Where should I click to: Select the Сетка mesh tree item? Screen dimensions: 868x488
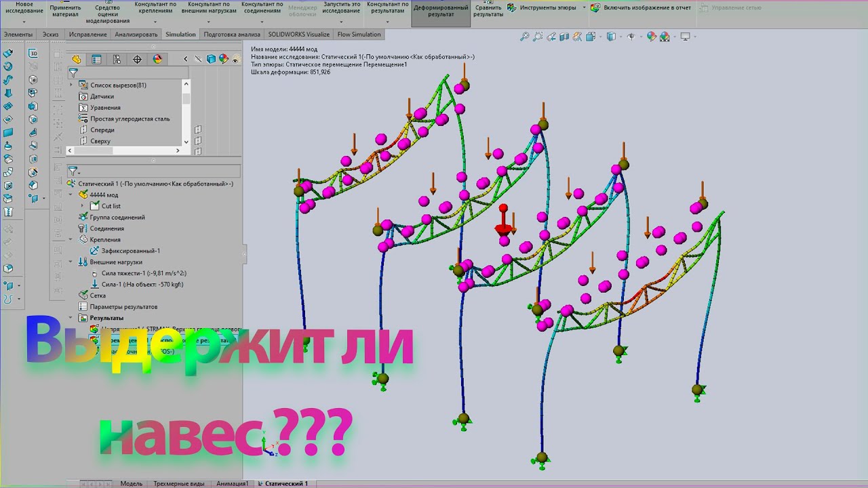92,296
